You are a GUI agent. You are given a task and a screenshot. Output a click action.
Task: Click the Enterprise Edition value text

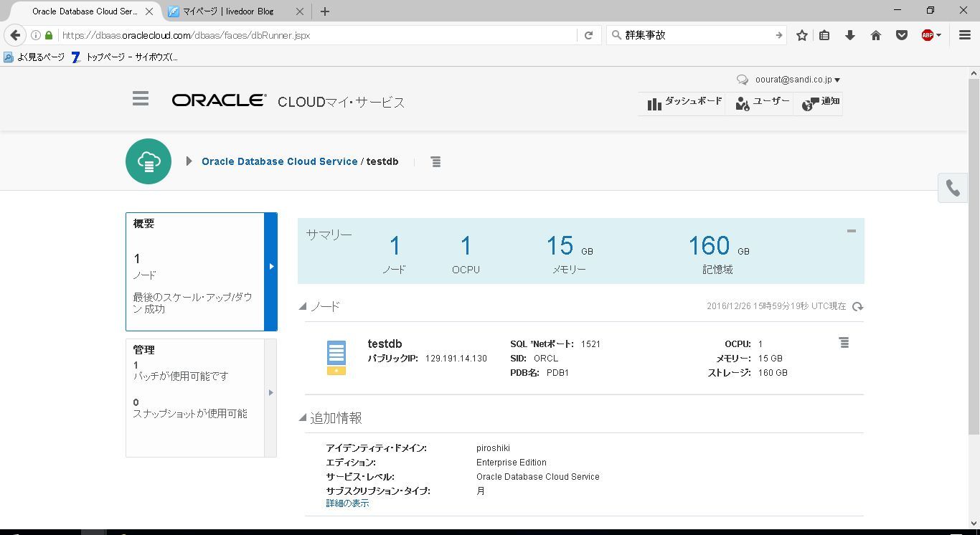click(x=512, y=463)
